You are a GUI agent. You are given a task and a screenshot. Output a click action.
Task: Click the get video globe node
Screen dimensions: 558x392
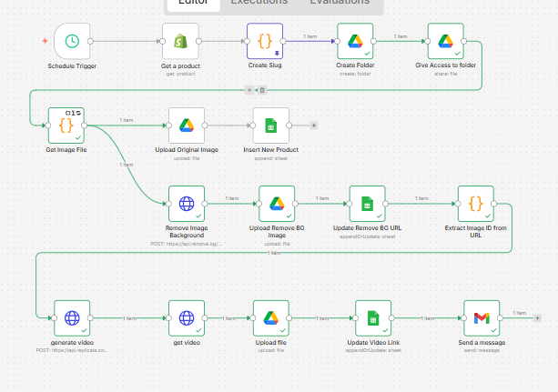pos(186,318)
